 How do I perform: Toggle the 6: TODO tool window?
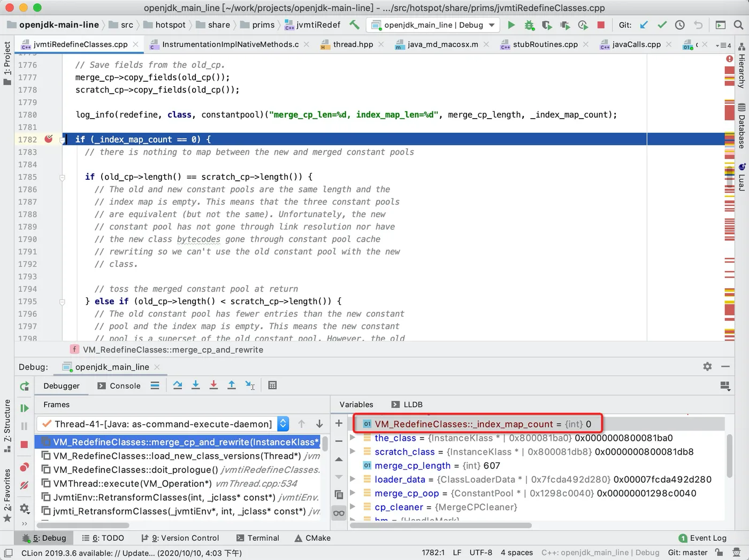point(103,538)
